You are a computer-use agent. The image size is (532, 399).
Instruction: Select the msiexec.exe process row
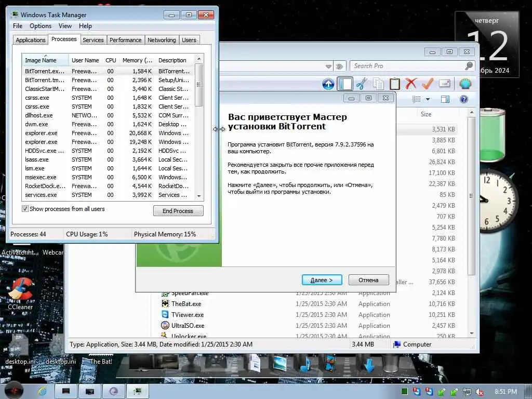coord(108,177)
